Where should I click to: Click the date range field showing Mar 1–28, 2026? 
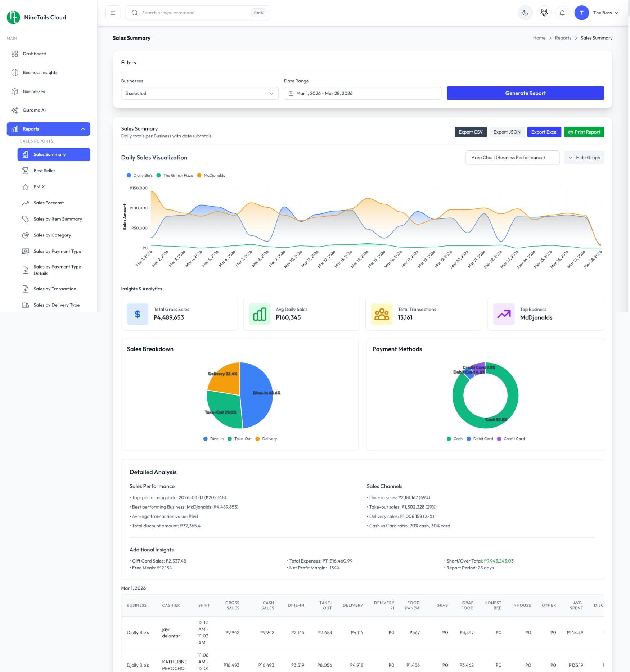[x=362, y=93]
